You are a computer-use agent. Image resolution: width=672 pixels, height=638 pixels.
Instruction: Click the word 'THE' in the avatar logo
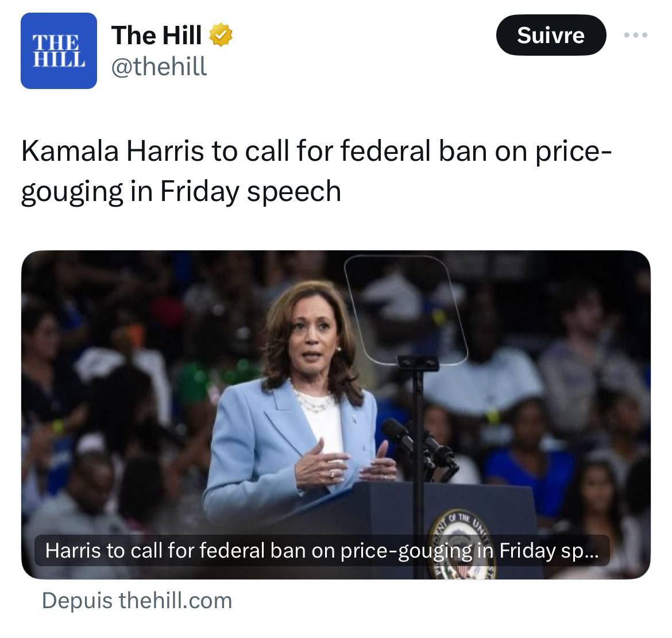[56, 42]
